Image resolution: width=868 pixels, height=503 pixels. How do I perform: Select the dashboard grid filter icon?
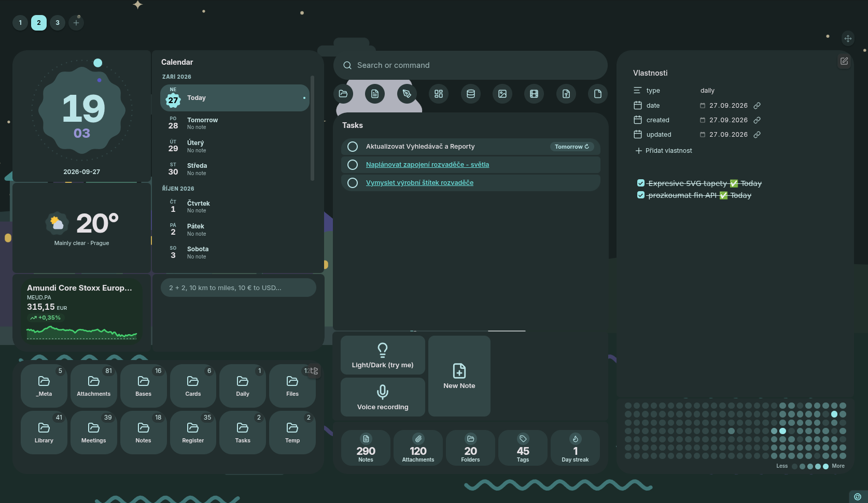[439, 94]
